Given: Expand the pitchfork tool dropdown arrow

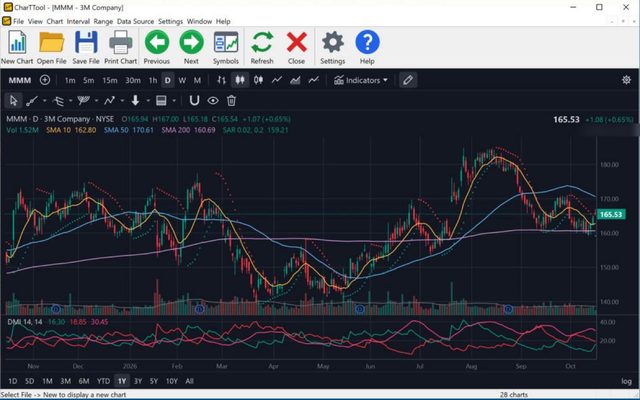Looking at the screenshot, I should (x=70, y=101).
